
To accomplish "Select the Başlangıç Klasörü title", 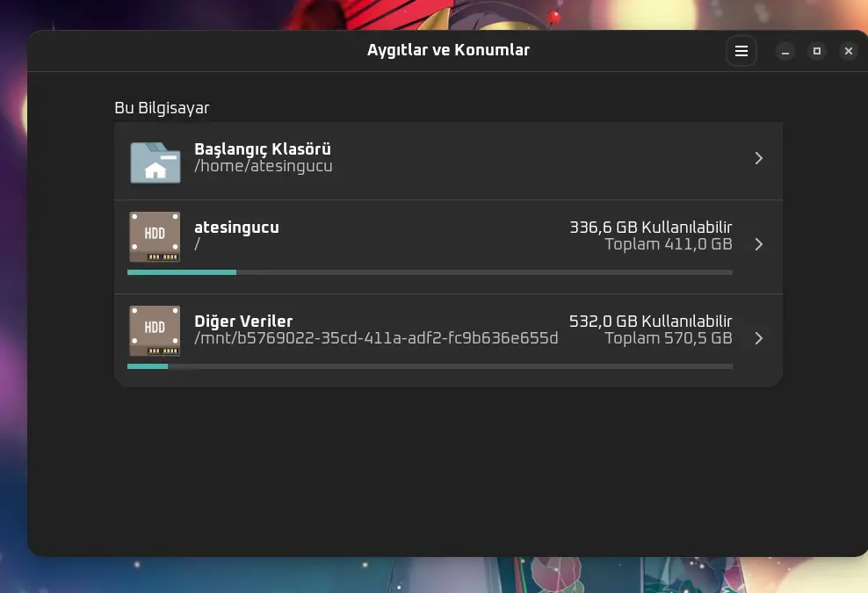I will click(263, 149).
